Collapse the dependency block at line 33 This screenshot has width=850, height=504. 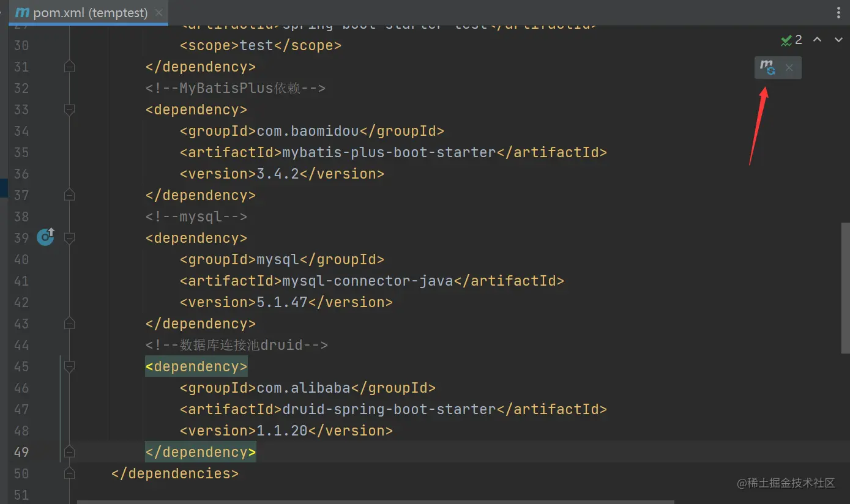tap(69, 109)
